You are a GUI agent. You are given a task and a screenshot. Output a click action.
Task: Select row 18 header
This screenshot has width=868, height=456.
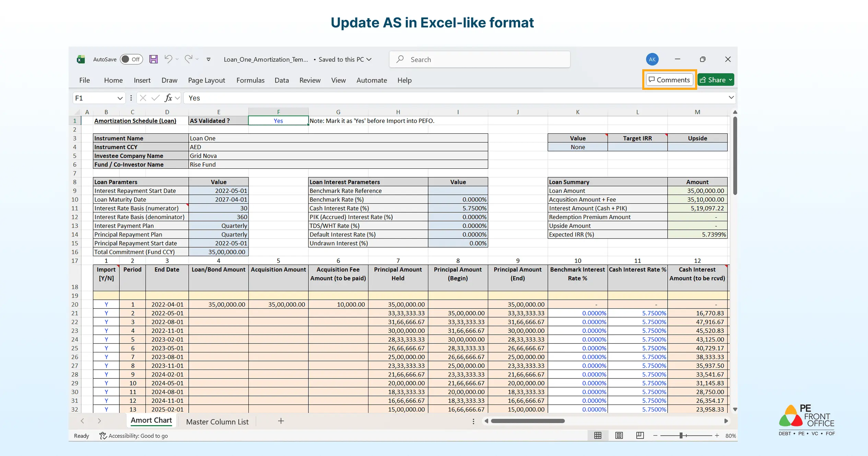pos(75,278)
